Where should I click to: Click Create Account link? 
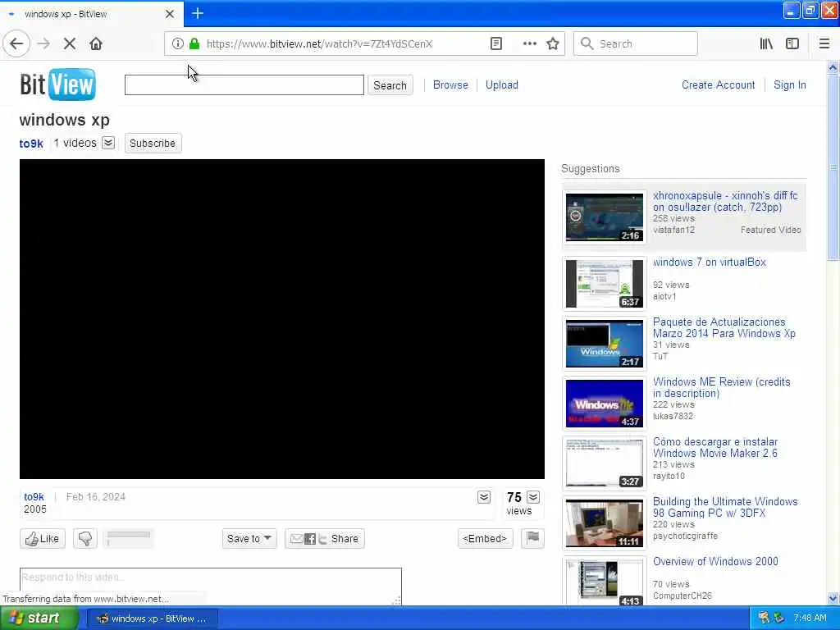[719, 85]
